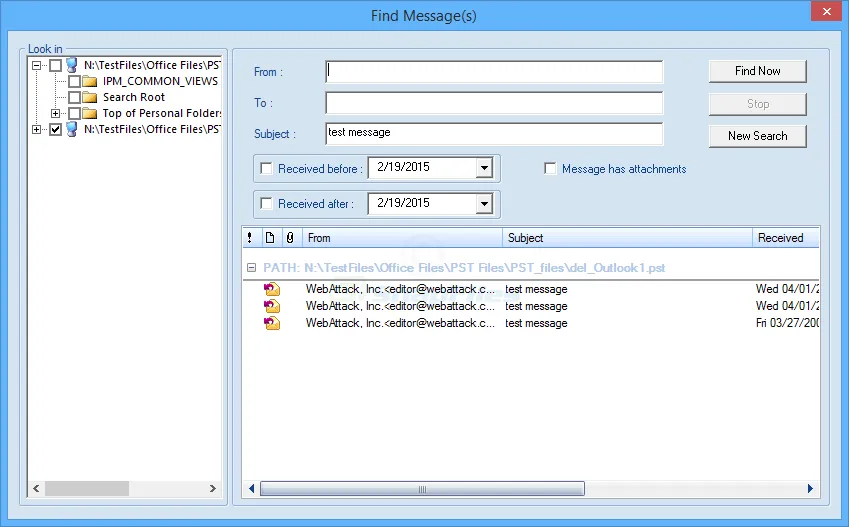849x527 pixels.
Task: Select the IPM_COMMON_VIEWS tree item
Action: click(x=160, y=82)
